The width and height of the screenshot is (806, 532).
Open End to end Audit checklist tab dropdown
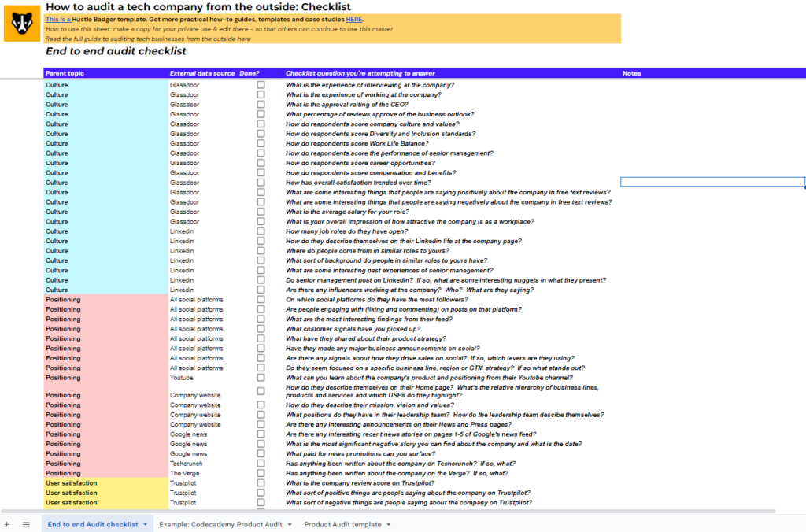click(x=146, y=525)
